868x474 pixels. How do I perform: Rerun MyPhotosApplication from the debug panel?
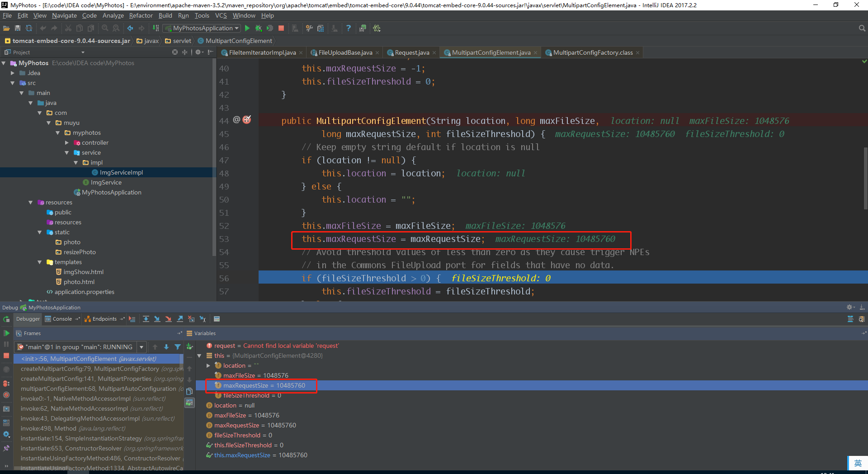tap(6, 318)
